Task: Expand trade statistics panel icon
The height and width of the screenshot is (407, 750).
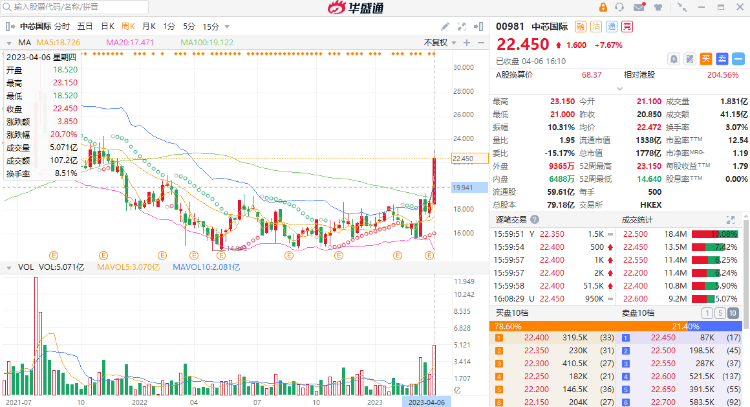Action: coord(730,220)
